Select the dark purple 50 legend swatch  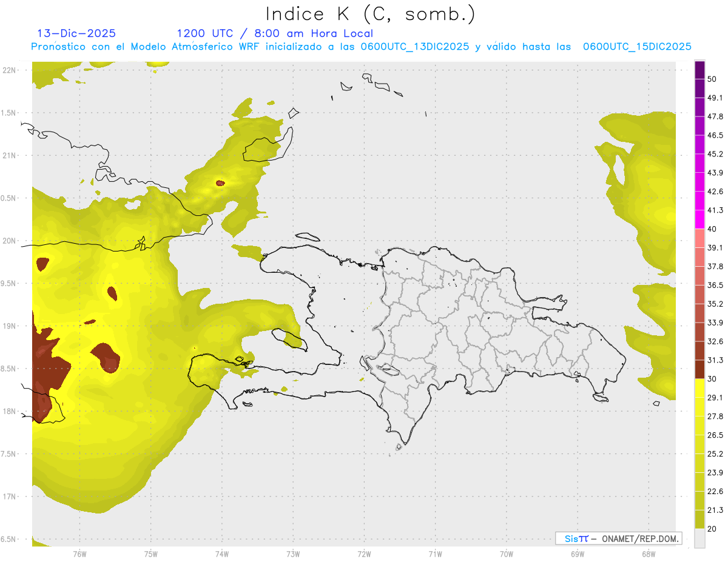(x=699, y=70)
